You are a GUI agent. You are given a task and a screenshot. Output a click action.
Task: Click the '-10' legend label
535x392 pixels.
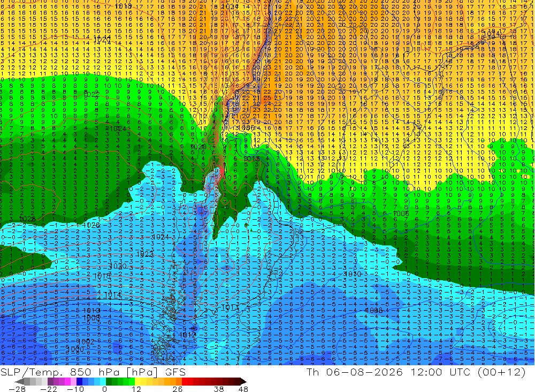click(75, 389)
